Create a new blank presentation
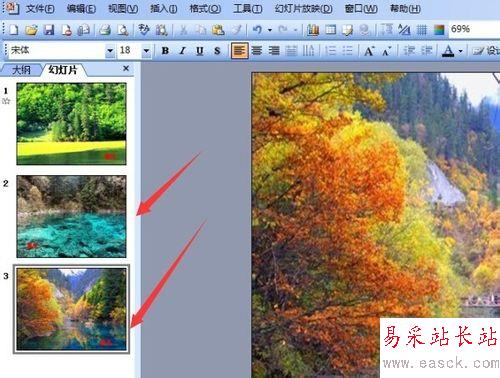The height and width of the screenshot is (378, 500). point(14,30)
